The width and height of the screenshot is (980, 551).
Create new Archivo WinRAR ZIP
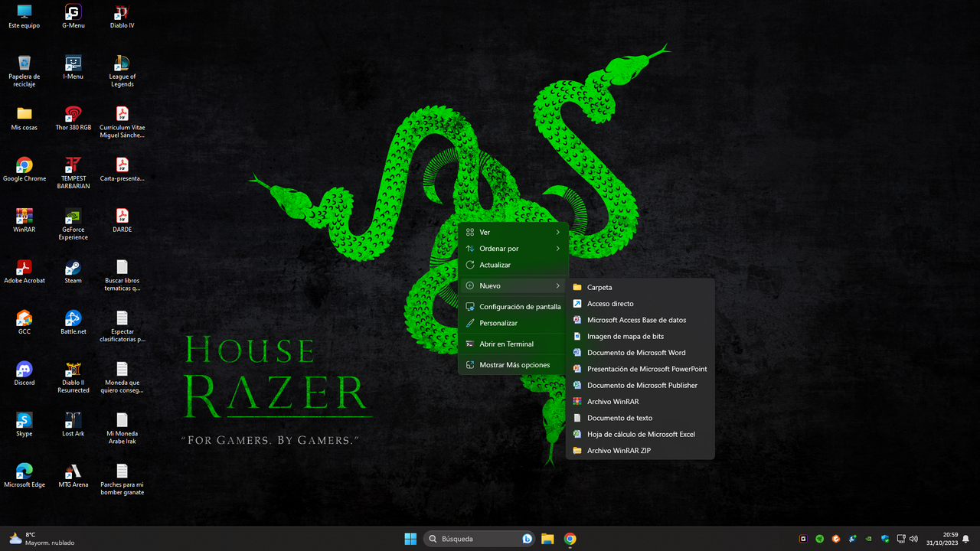tap(640, 451)
